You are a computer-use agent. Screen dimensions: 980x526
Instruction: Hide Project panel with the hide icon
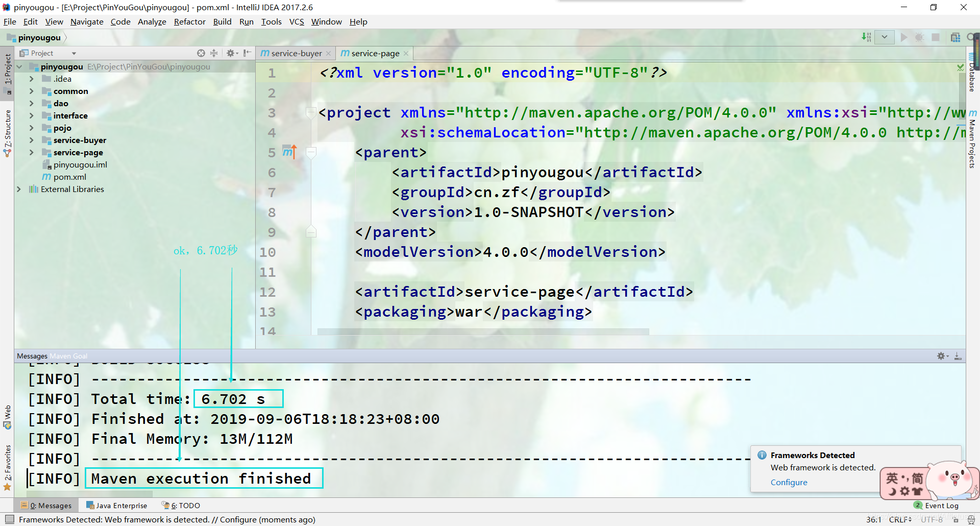[x=247, y=53]
